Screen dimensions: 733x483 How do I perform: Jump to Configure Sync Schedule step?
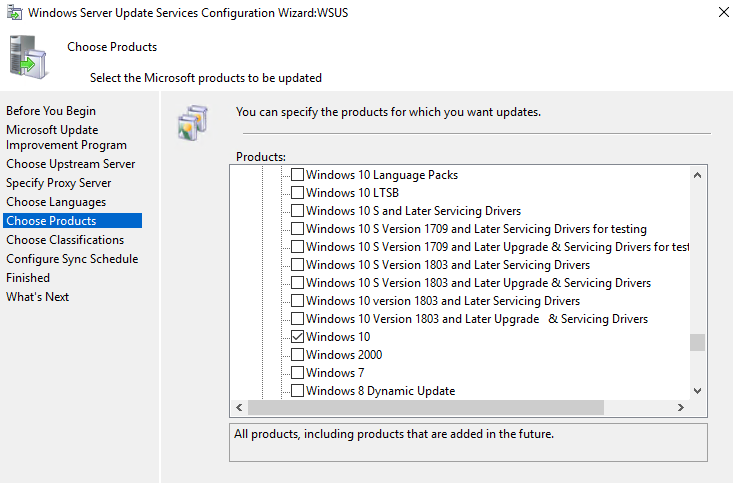[x=72, y=259]
